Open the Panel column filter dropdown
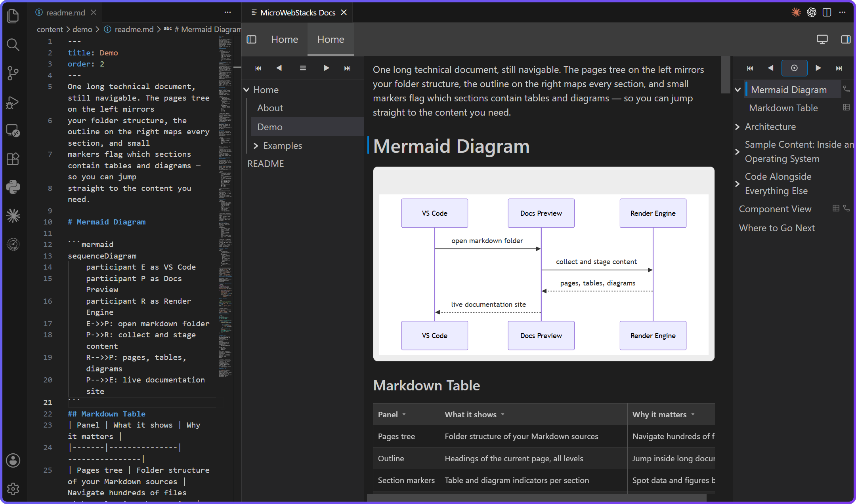856x504 pixels. click(404, 415)
